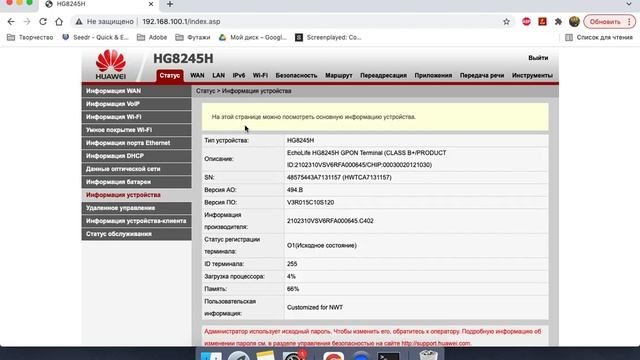Open Google Chrome in the Dock
640x360 pixels.
point(333,356)
